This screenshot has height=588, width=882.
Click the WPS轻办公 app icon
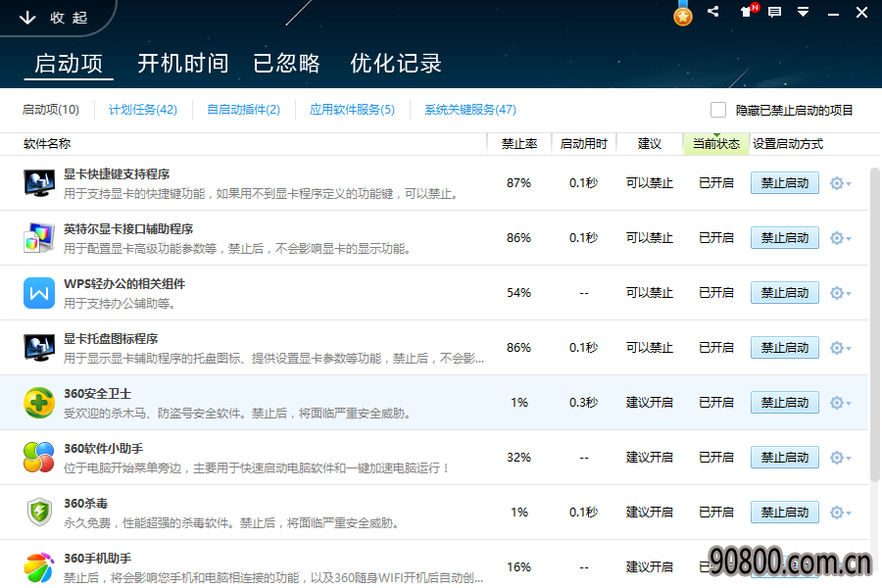pyautogui.click(x=39, y=293)
